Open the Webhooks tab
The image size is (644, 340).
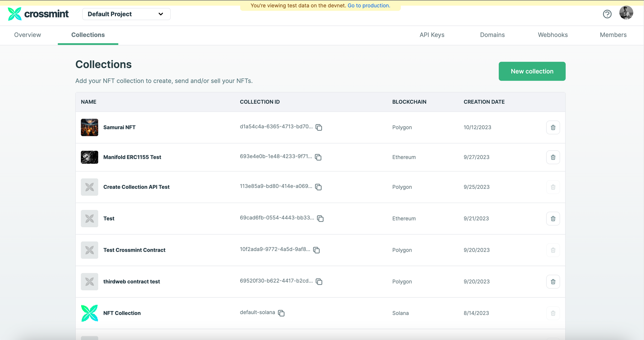[x=553, y=35]
